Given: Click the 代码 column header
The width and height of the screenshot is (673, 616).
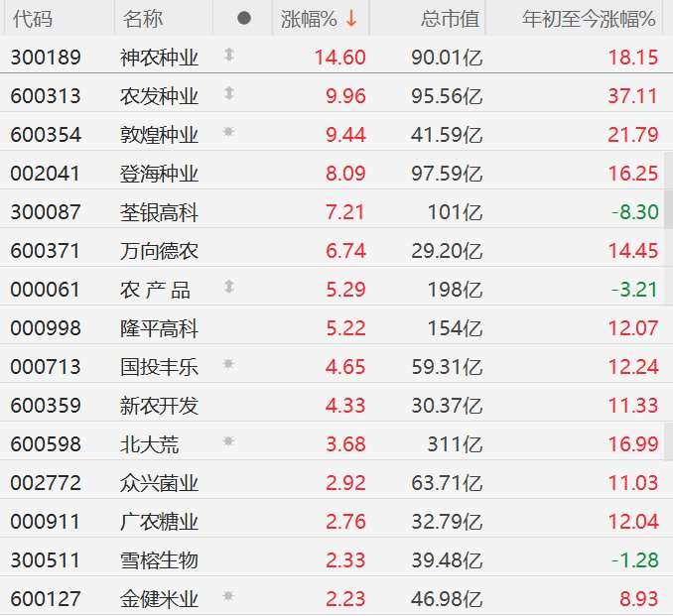Looking at the screenshot, I should (33, 19).
